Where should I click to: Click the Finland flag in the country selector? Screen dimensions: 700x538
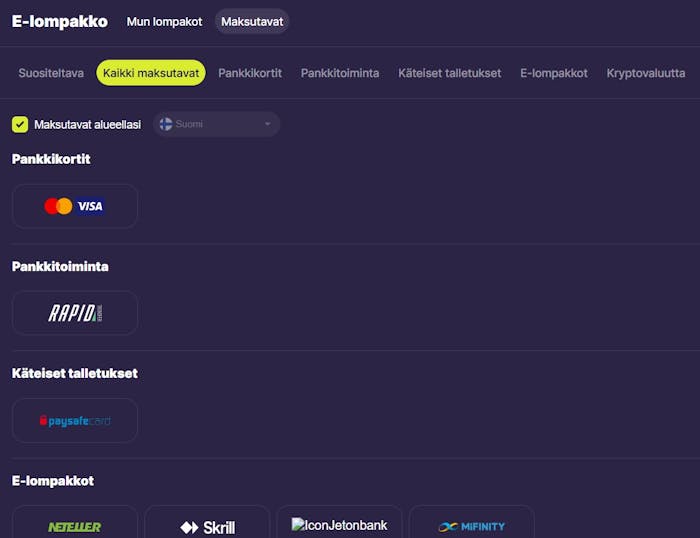(x=166, y=124)
